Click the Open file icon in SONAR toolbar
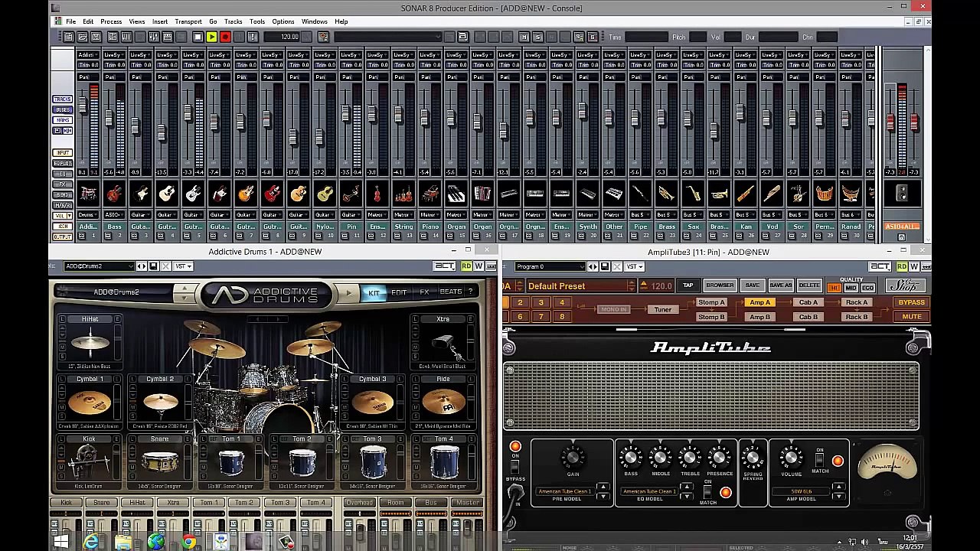Screen dimensions: 980x551 82,37
